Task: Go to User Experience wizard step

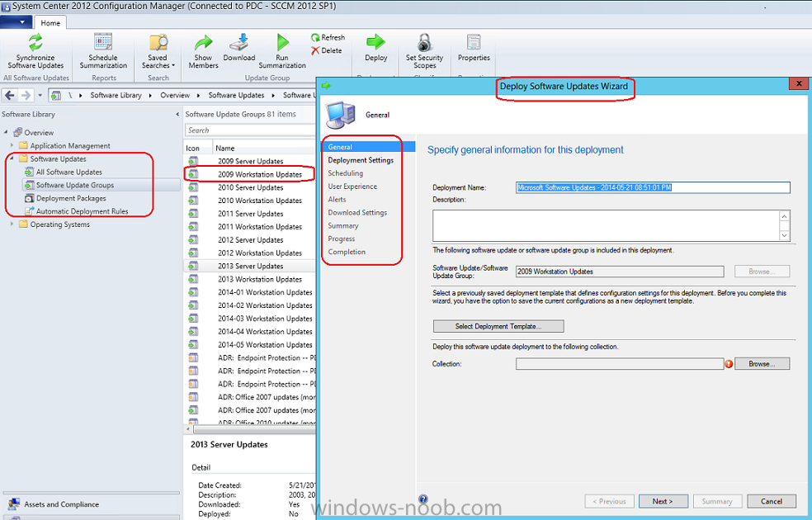Action: coord(352,187)
